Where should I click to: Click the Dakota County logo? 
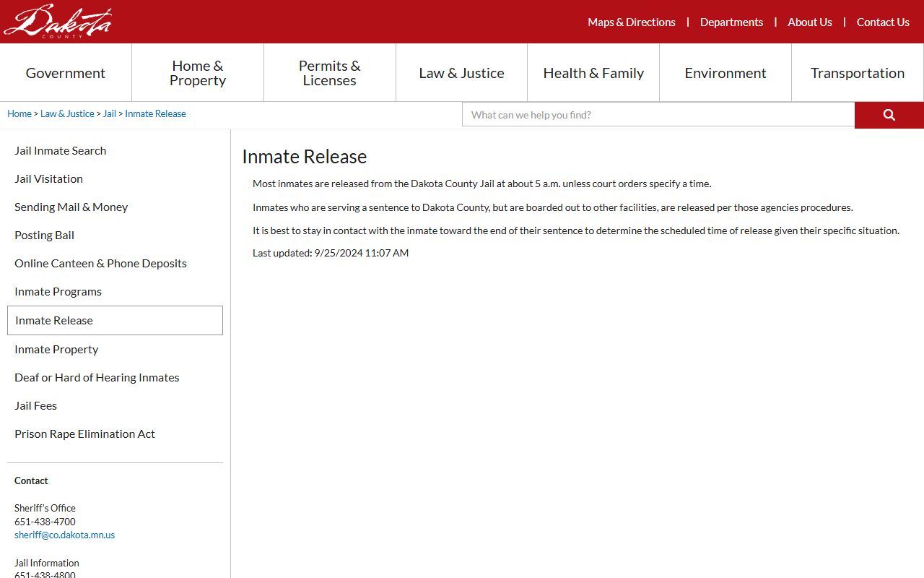coord(58,21)
